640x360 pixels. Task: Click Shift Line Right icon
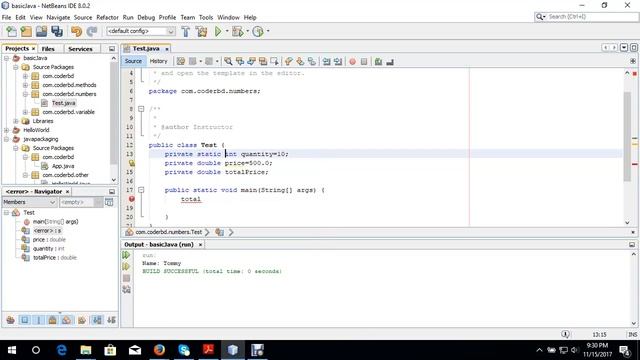338,61
